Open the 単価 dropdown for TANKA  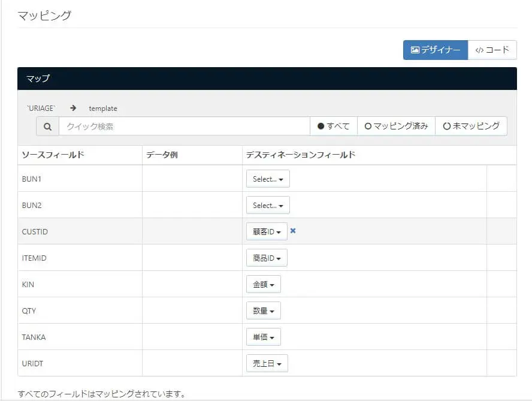pyautogui.click(x=263, y=337)
